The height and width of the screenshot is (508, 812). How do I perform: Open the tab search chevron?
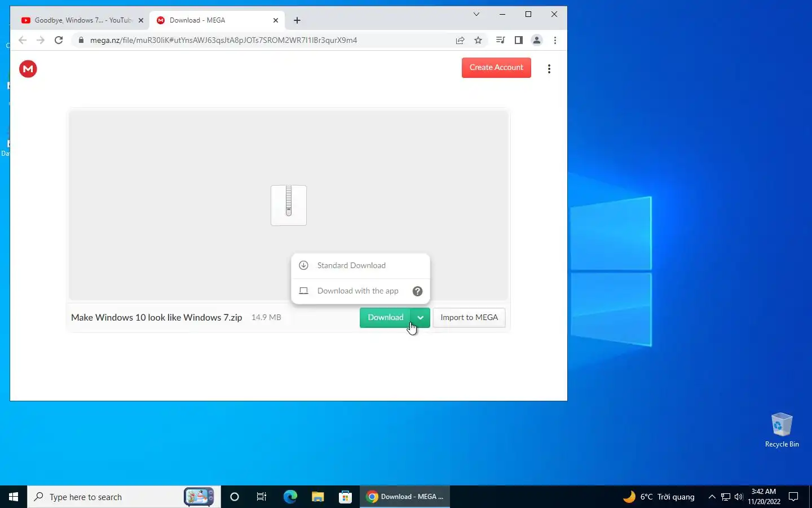pyautogui.click(x=476, y=14)
